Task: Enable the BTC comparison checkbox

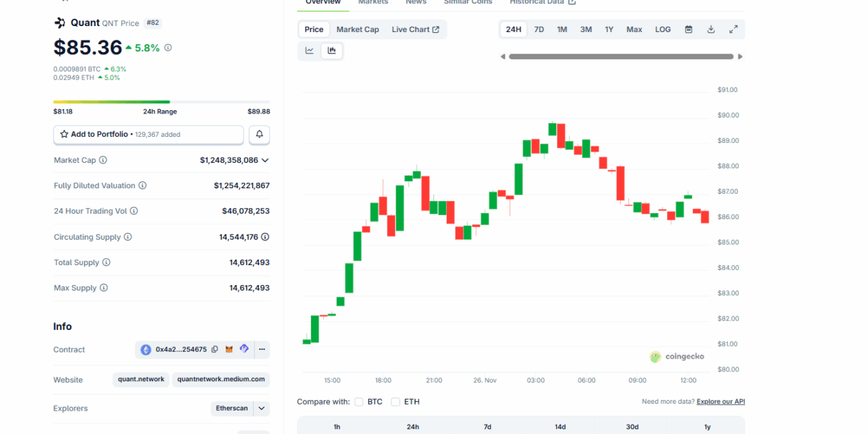Action: click(359, 402)
